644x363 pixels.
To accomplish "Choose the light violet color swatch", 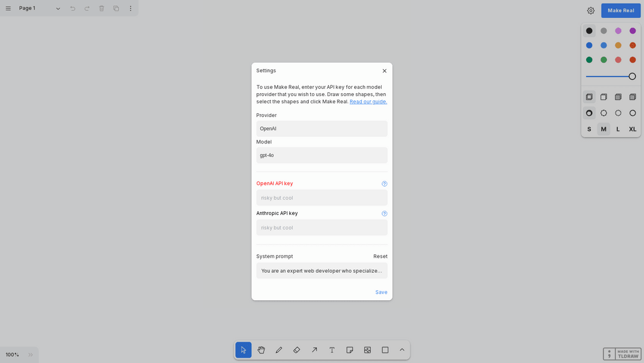I will 618,31.
